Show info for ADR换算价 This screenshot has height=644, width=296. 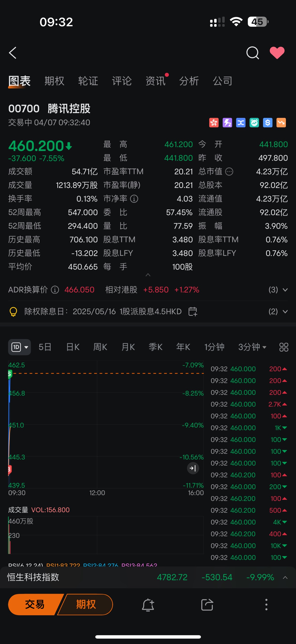(x=55, y=290)
